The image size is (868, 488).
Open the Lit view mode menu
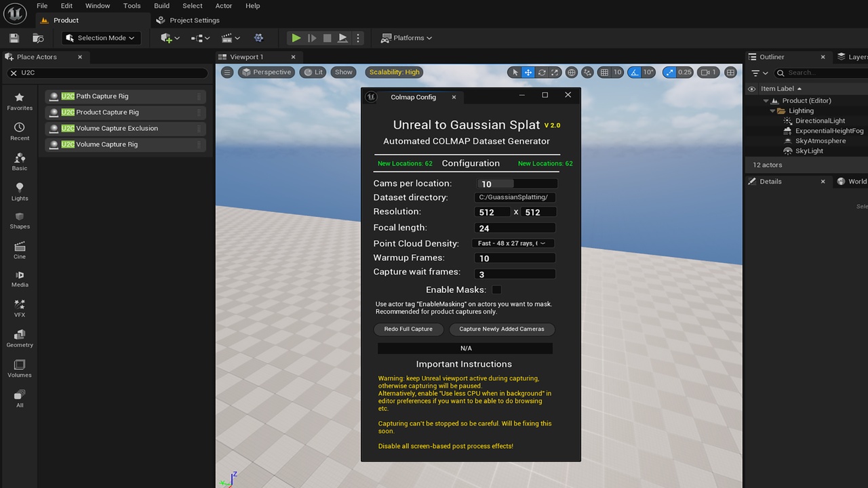click(313, 72)
